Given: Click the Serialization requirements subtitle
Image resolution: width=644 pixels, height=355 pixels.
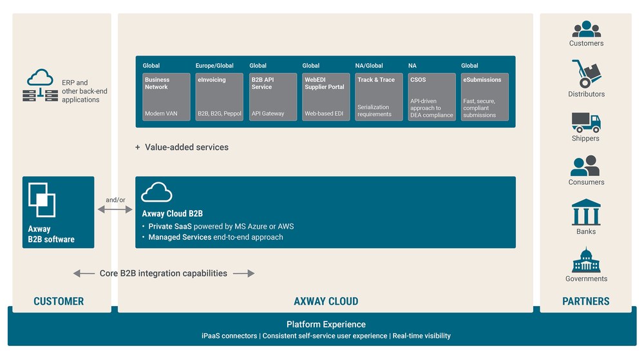Looking at the screenshot, I should coord(374,111).
